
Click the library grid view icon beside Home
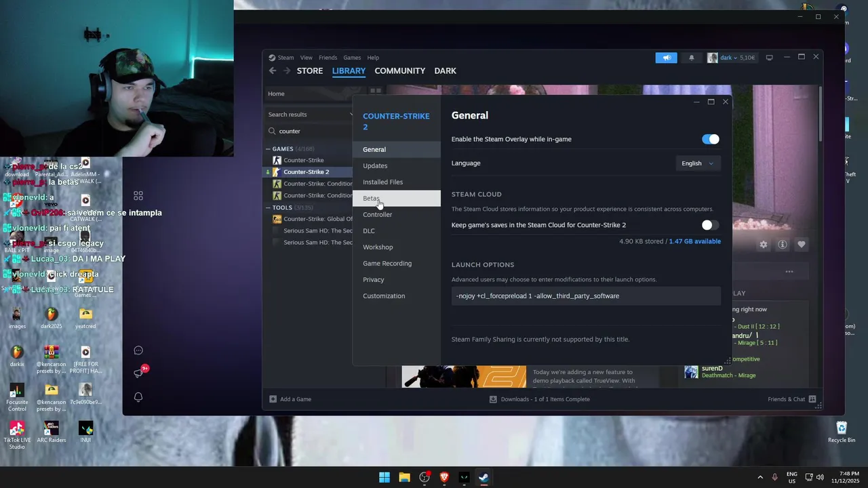(x=375, y=91)
